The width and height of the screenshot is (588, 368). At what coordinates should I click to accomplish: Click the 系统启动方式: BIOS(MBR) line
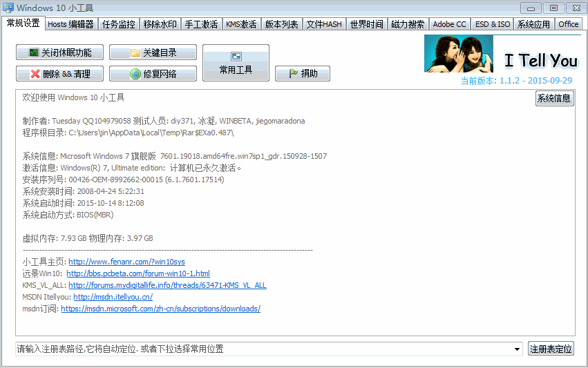coord(68,215)
